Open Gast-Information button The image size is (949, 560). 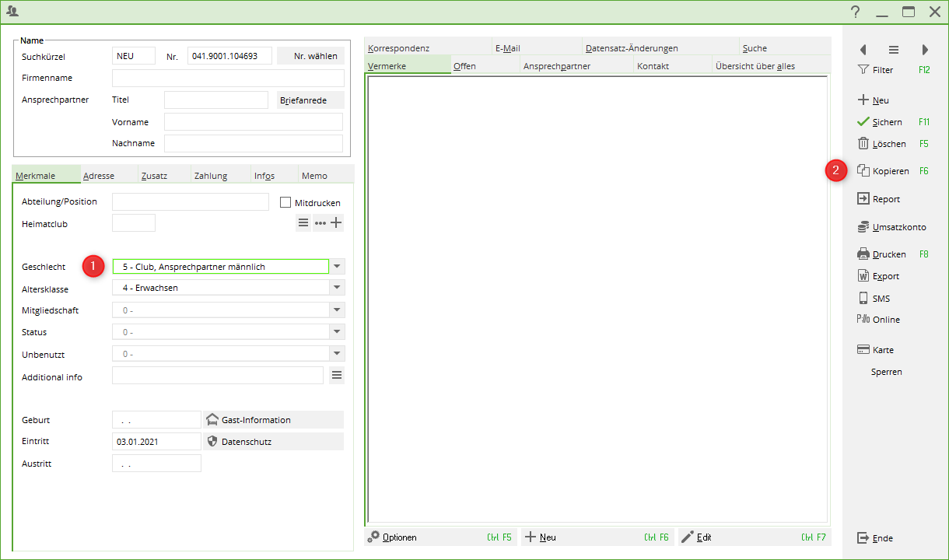click(273, 420)
